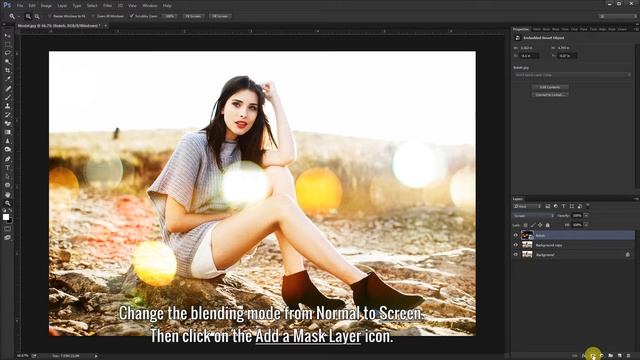The width and height of the screenshot is (640, 360).
Task: Open the Fill slider arrow
Action: click(x=586, y=225)
